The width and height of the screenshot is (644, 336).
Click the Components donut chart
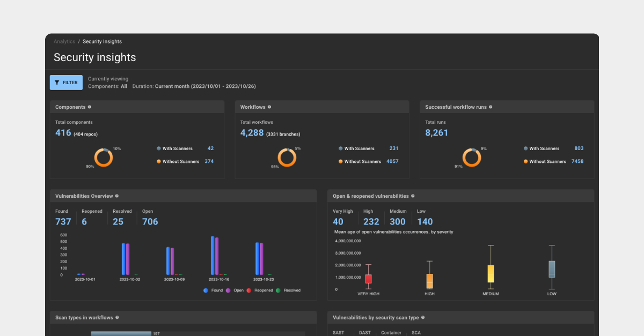click(104, 158)
